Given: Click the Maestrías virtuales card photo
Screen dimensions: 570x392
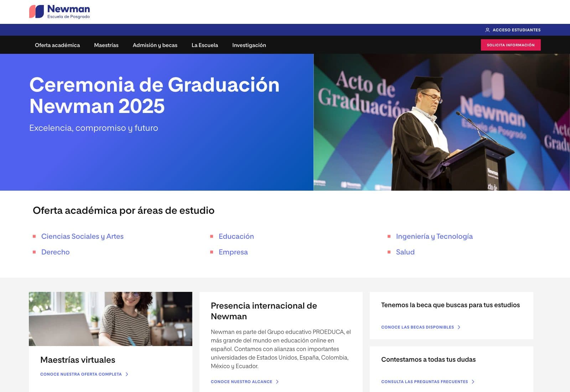Looking at the screenshot, I should click(110, 319).
